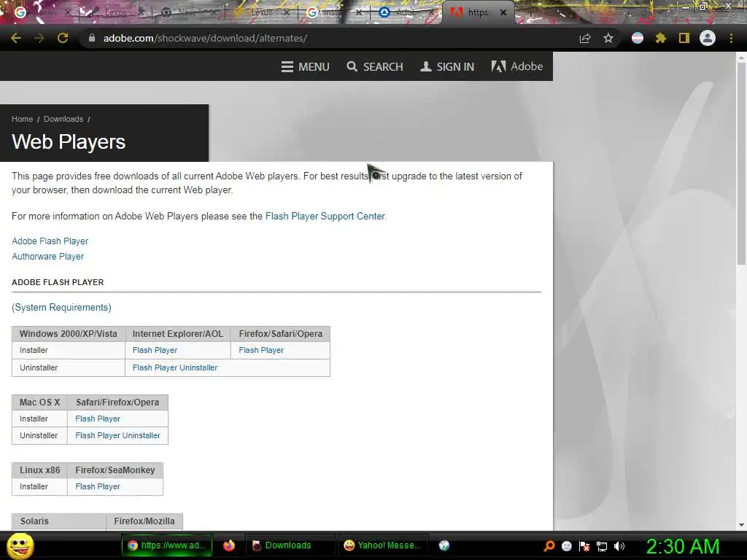View site info via lock icon

click(x=92, y=38)
